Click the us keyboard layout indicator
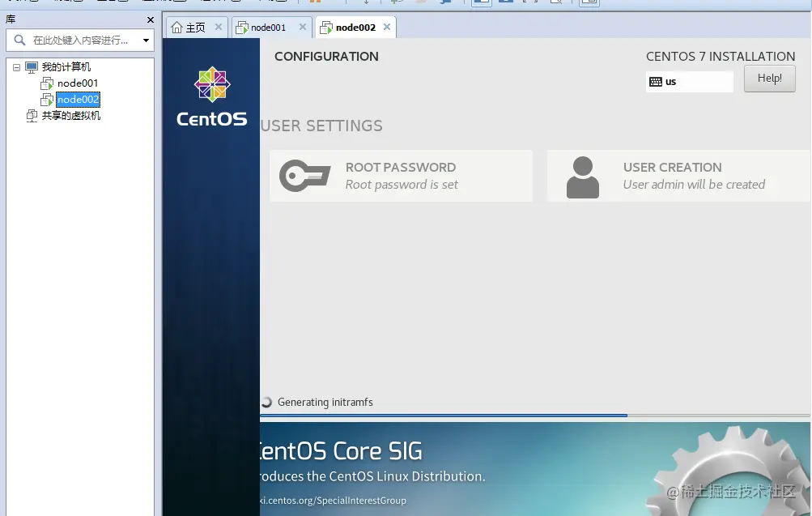Screen dimensions: 812x516 click(689, 81)
